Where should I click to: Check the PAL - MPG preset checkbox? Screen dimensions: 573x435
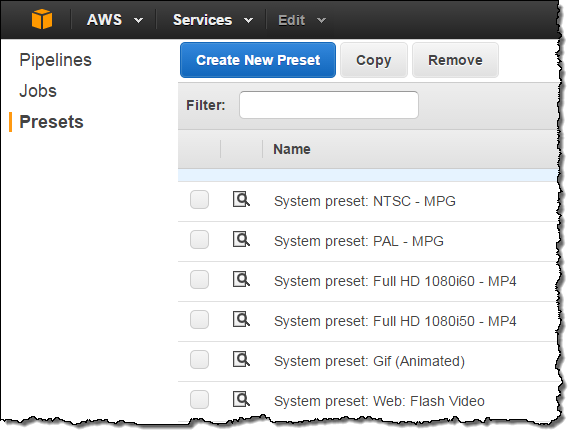[200, 239]
